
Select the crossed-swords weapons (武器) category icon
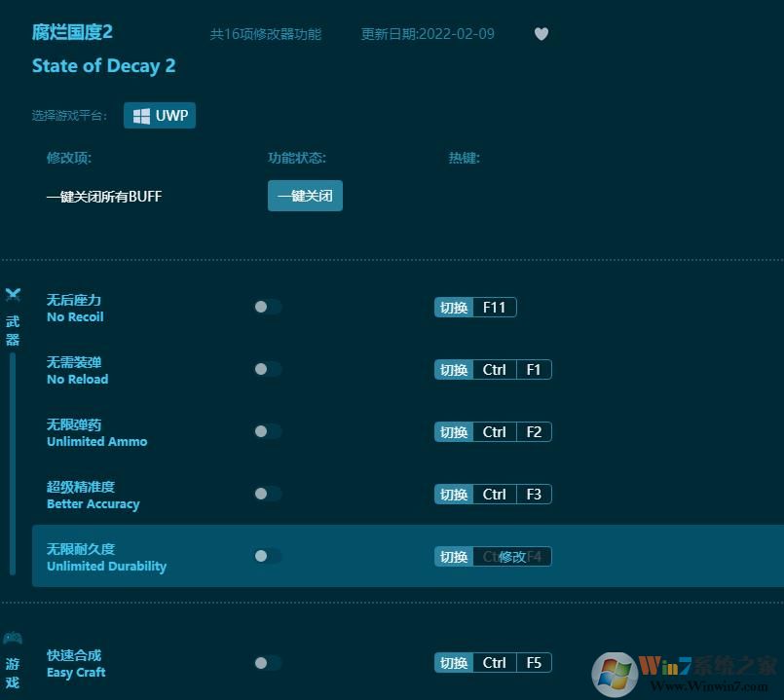13,294
